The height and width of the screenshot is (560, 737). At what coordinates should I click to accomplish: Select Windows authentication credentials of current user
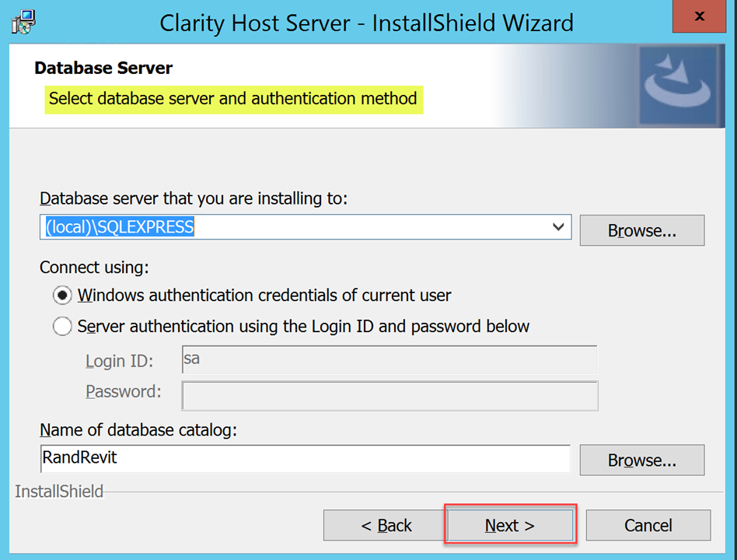click(x=63, y=296)
